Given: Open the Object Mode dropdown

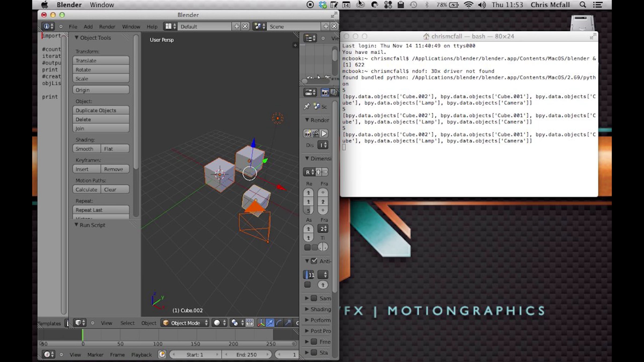Looking at the screenshot, I should [185, 323].
